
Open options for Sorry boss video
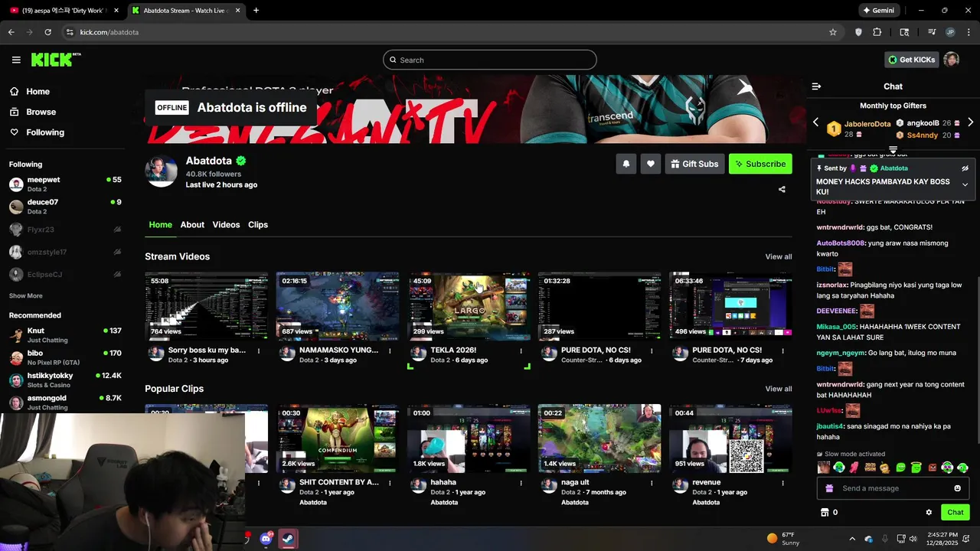coord(259,350)
